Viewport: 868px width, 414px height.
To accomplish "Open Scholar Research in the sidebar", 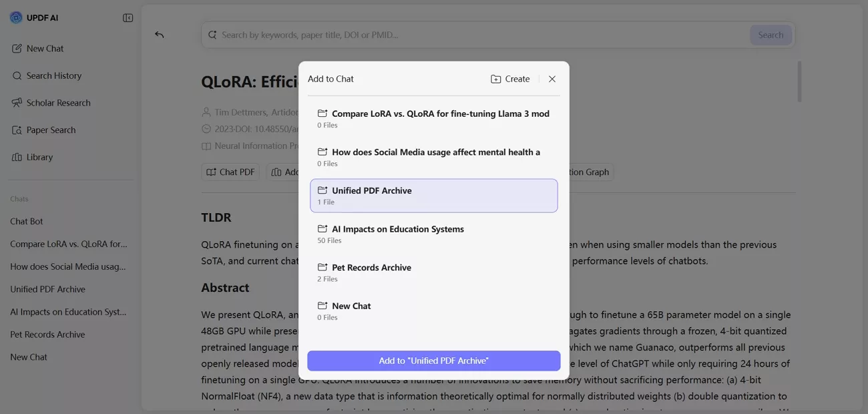I will [58, 103].
